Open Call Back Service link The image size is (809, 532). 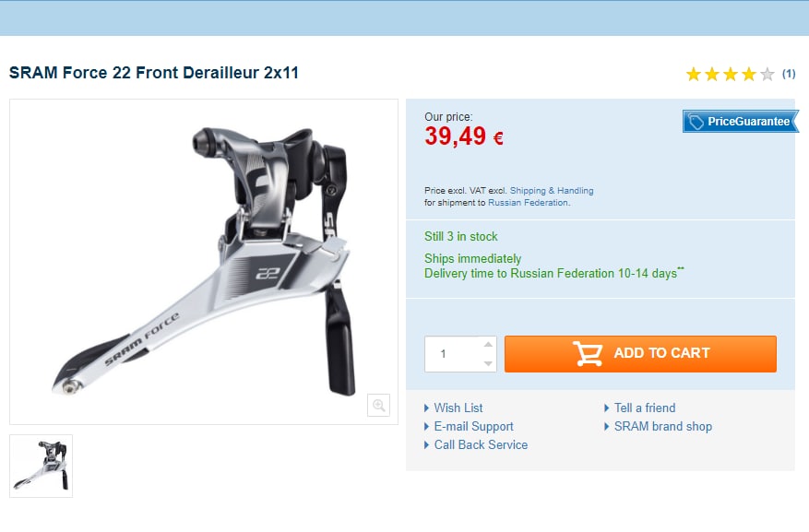coord(481,445)
